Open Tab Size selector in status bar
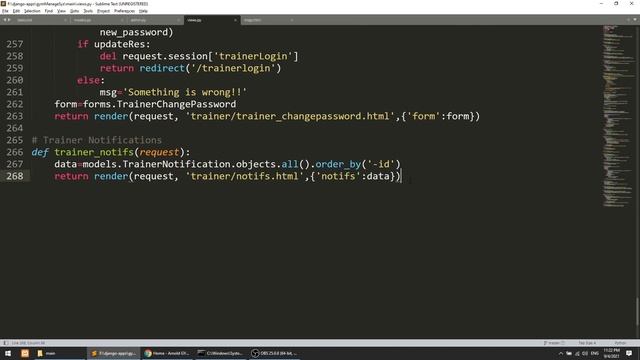 (587, 343)
